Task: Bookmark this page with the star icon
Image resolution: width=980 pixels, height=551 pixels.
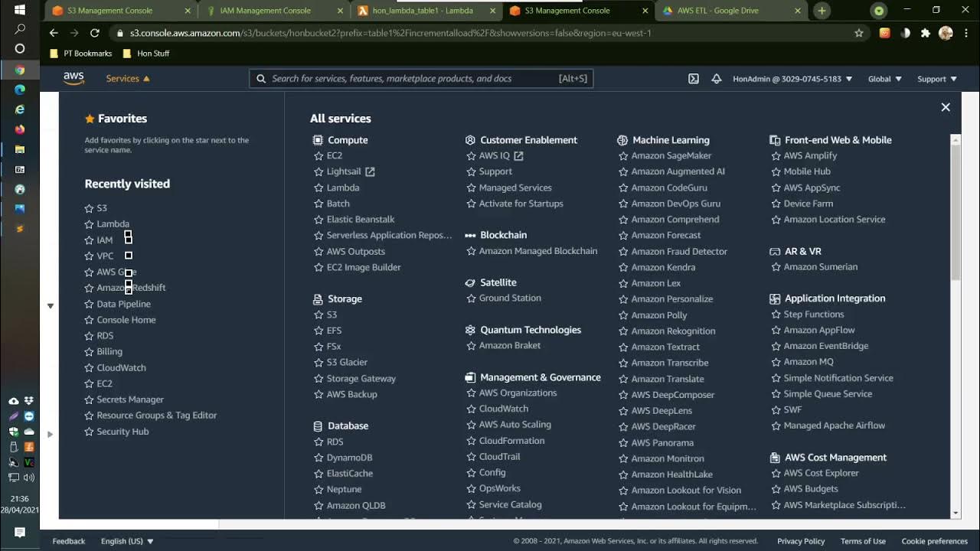Action: 859,33
